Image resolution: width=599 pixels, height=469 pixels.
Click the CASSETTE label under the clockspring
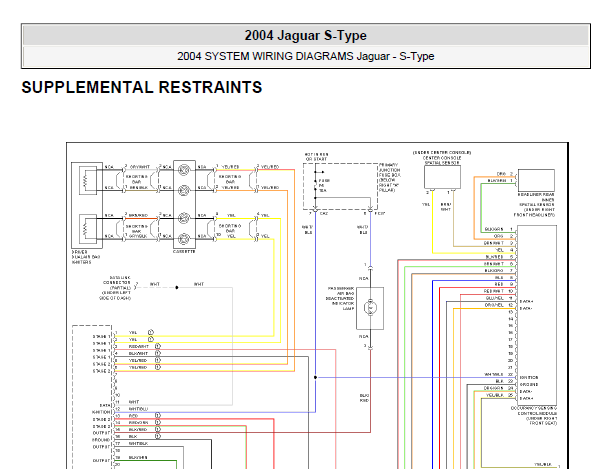click(184, 252)
